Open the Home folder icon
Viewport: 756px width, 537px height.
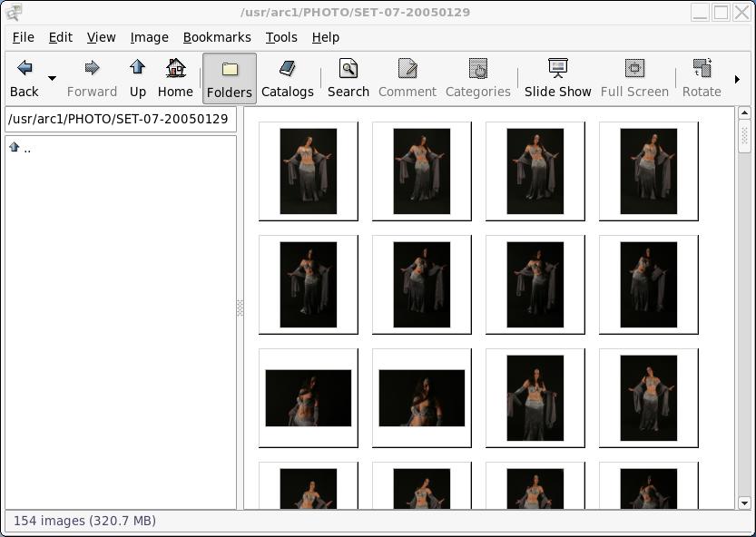(175, 69)
